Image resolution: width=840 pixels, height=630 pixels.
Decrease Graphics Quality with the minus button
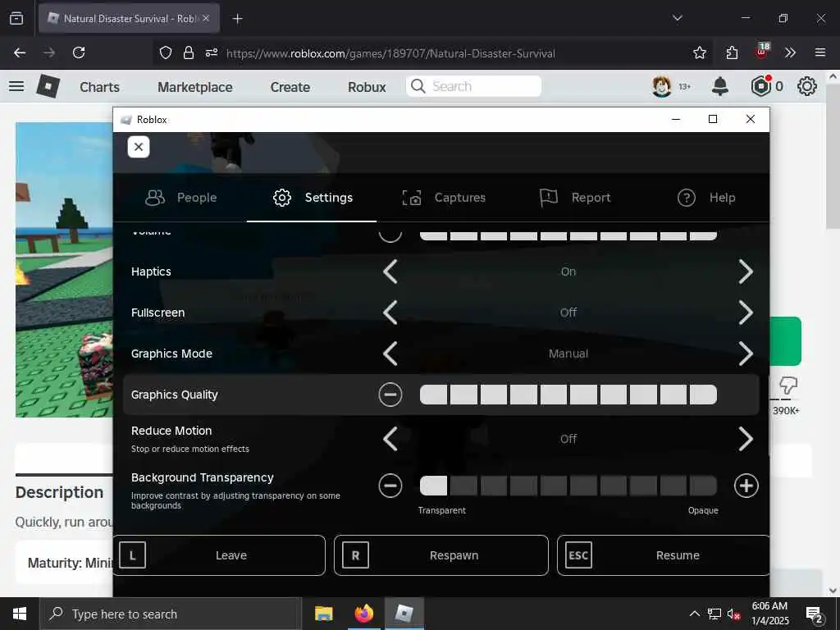point(390,395)
